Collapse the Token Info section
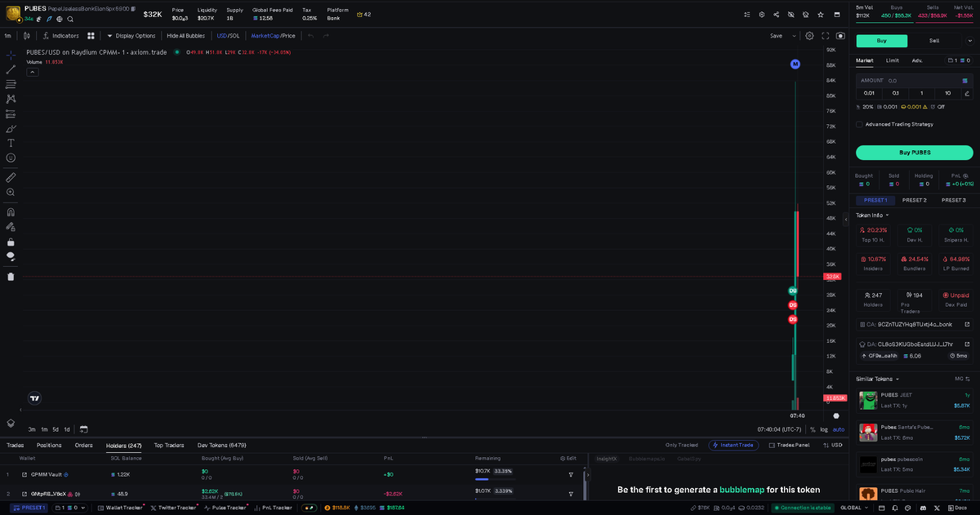Viewport: 980px width, 515px height. (872, 215)
